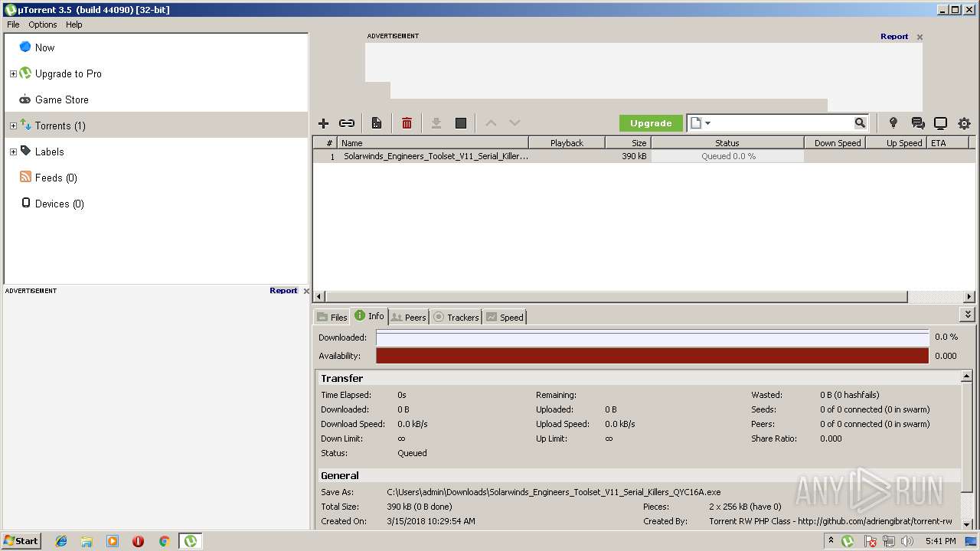This screenshot has width=980, height=551.
Task: Click Add Torrent from URL link icon
Action: point(347,123)
